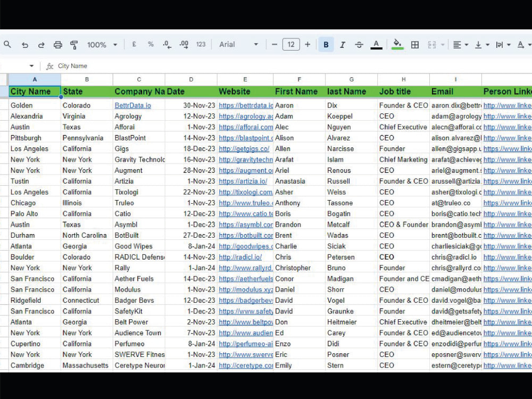The width and height of the screenshot is (532, 399).
Task: Decrease font size with minus button
Action: tap(275, 45)
